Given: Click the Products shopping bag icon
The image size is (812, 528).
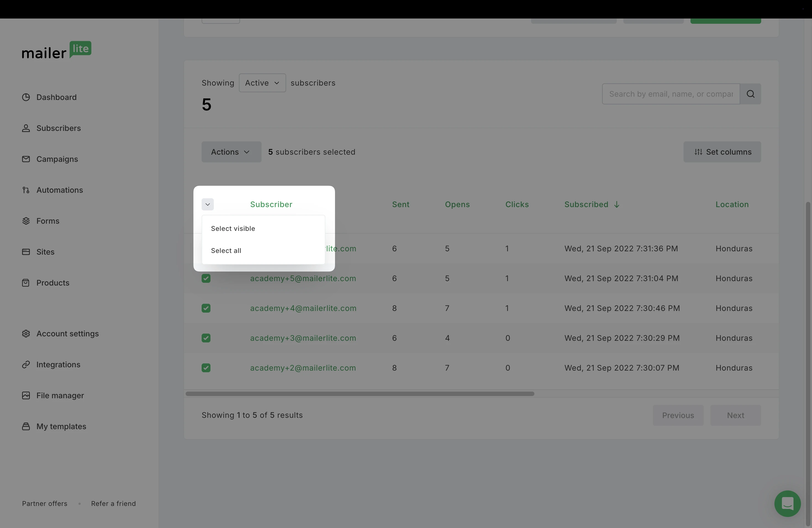Looking at the screenshot, I should pyautogui.click(x=26, y=283).
